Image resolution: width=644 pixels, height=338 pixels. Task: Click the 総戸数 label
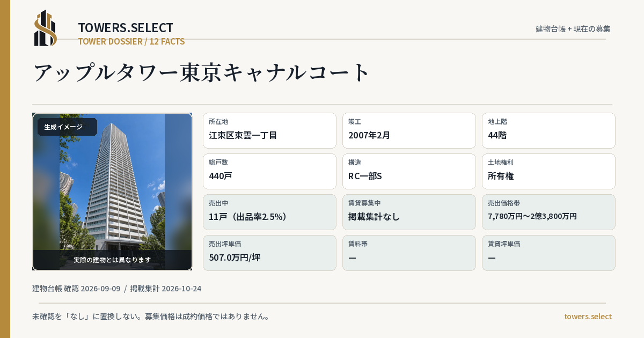tap(218, 163)
